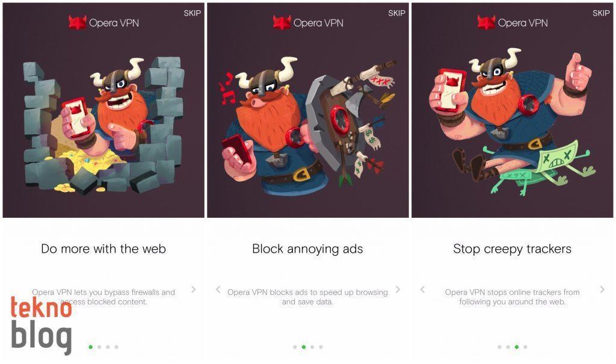This screenshot has height=364, width=616.
Task: Click Opera VPN horned logo in third panel
Action: [x=486, y=22]
